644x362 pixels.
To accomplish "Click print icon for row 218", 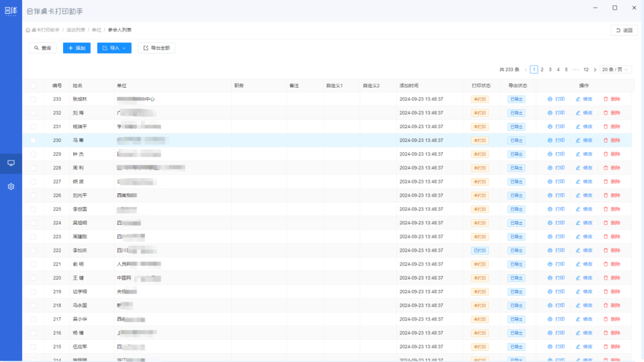I will (x=550, y=306).
